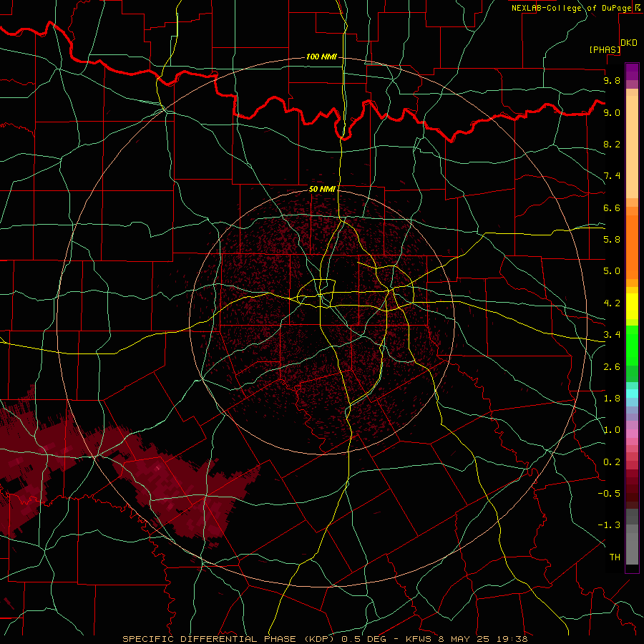
Task: Click the 9.8 legend value
Action: [612, 80]
